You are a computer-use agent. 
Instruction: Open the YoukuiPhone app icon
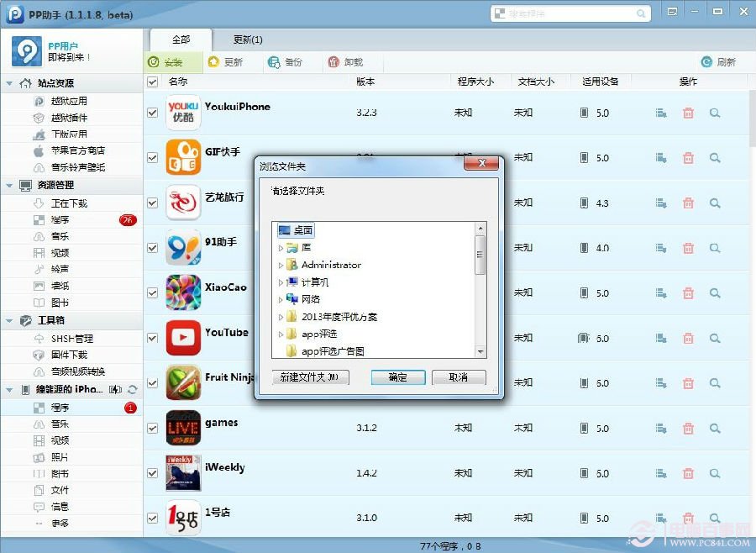coord(183,113)
